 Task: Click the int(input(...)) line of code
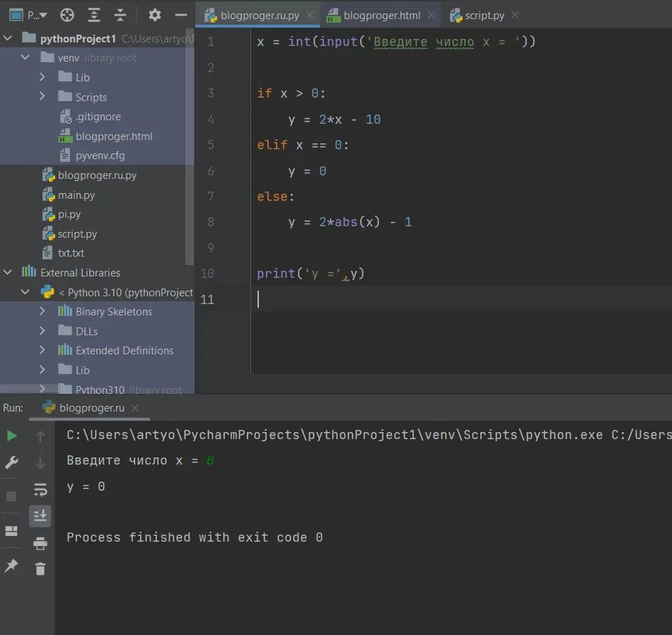[x=396, y=42]
